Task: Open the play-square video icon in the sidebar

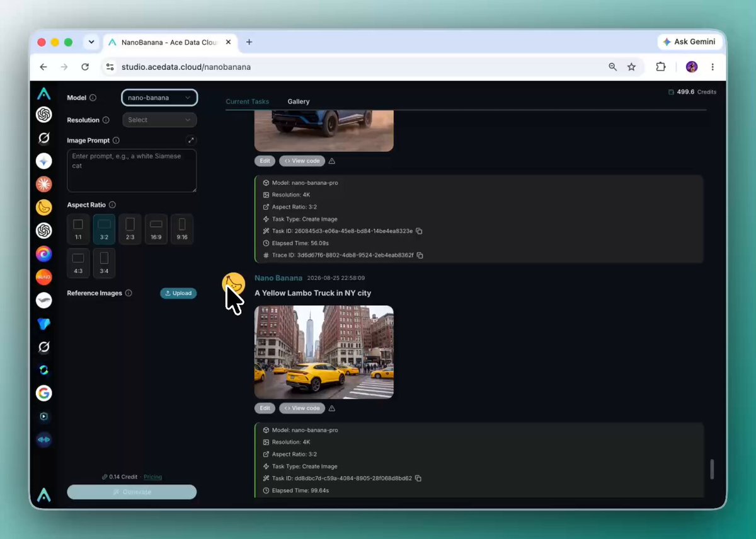Action: point(43,417)
